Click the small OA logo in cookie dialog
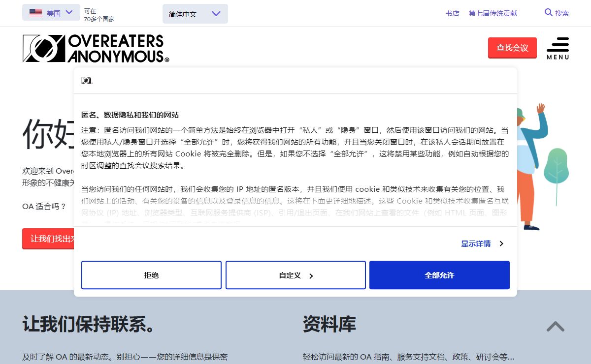 click(x=87, y=81)
